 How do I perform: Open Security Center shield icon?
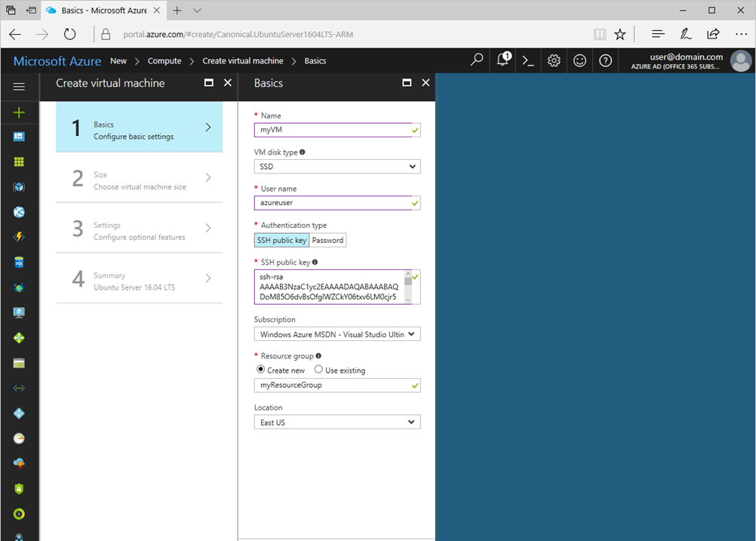(x=19, y=488)
